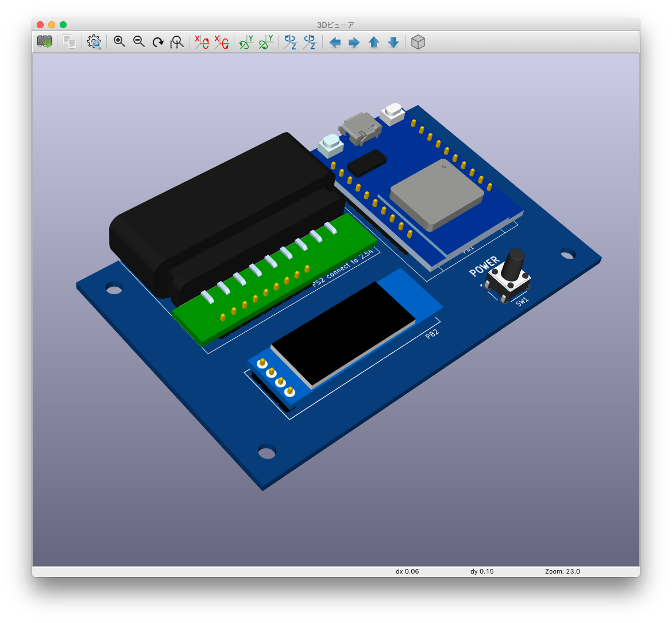Click the zoom out magnifier

139,41
